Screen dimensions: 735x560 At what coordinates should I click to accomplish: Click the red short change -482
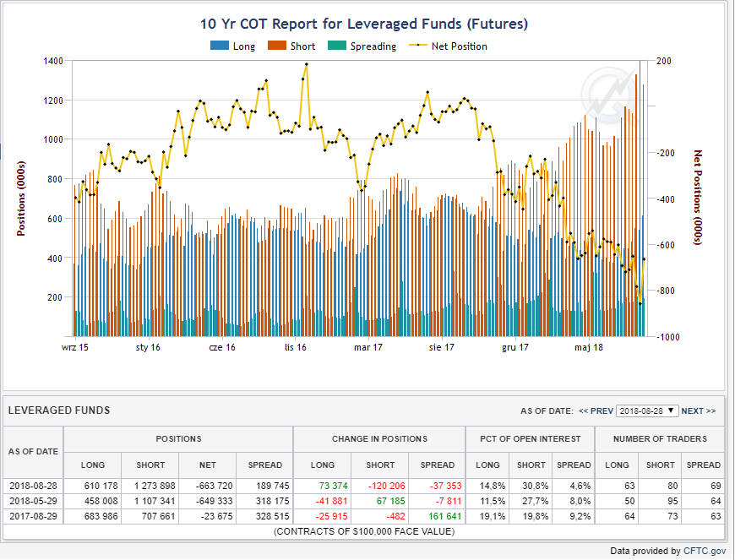394,516
